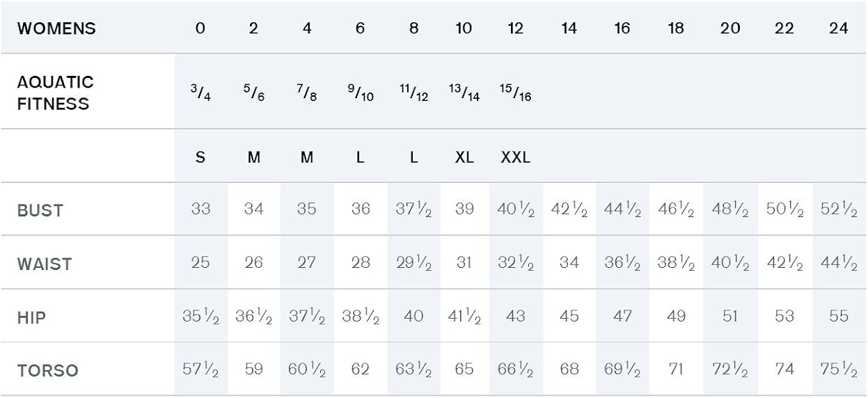
Task: Click the BUST row label
Action: tap(40, 209)
